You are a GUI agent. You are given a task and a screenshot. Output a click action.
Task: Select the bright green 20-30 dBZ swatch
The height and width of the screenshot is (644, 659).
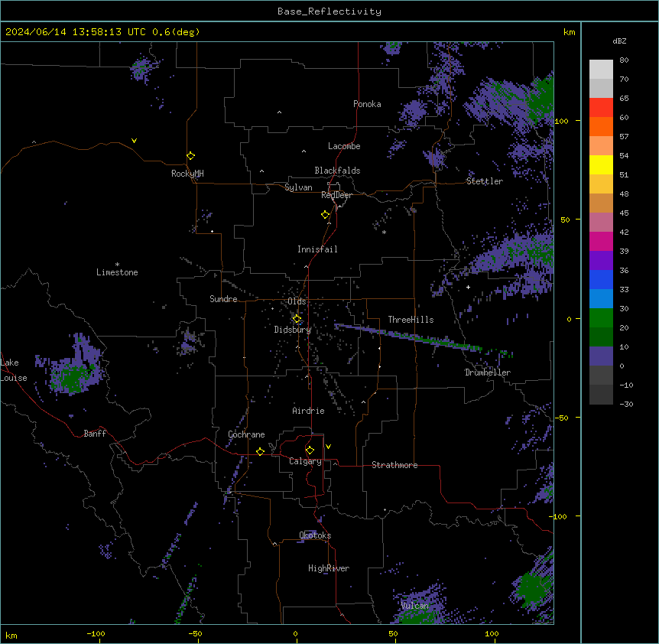[601, 318]
